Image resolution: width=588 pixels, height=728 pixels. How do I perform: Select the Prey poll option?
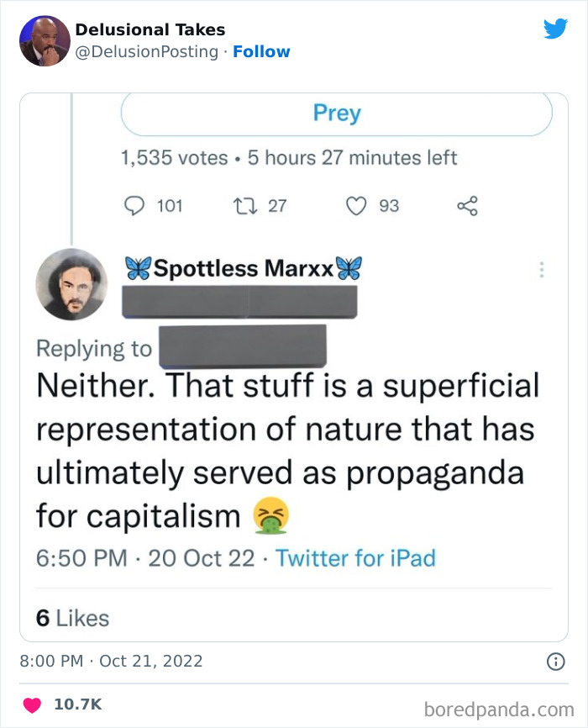337,113
